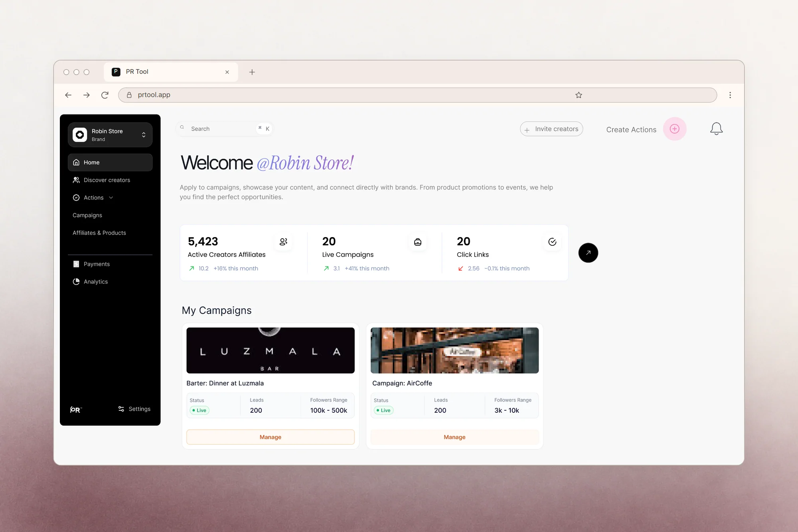Image resolution: width=798 pixels, height=532 pixels.
Task: Open notifications bell
Action: [716, 129]
